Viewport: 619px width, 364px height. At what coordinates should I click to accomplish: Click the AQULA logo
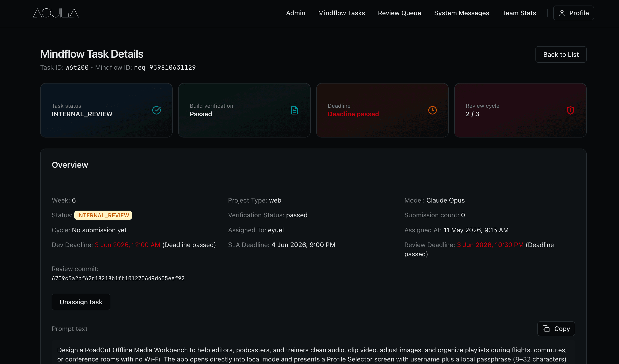tap(56, 13)
